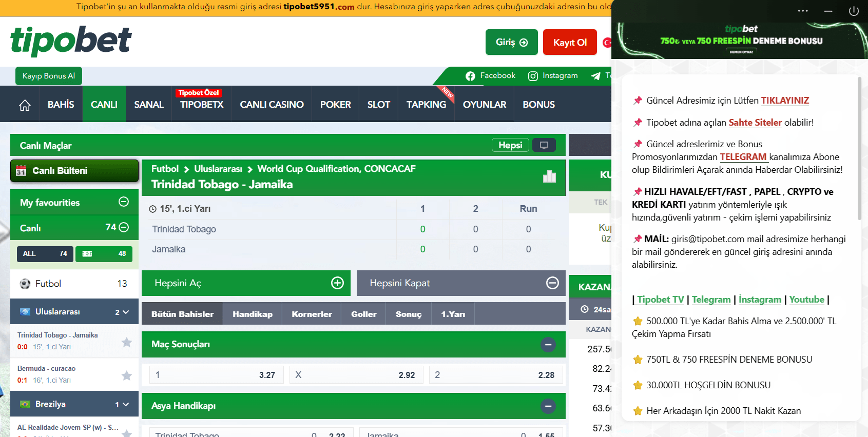Collapse the Maç Sonuçları market

[548, 345]
